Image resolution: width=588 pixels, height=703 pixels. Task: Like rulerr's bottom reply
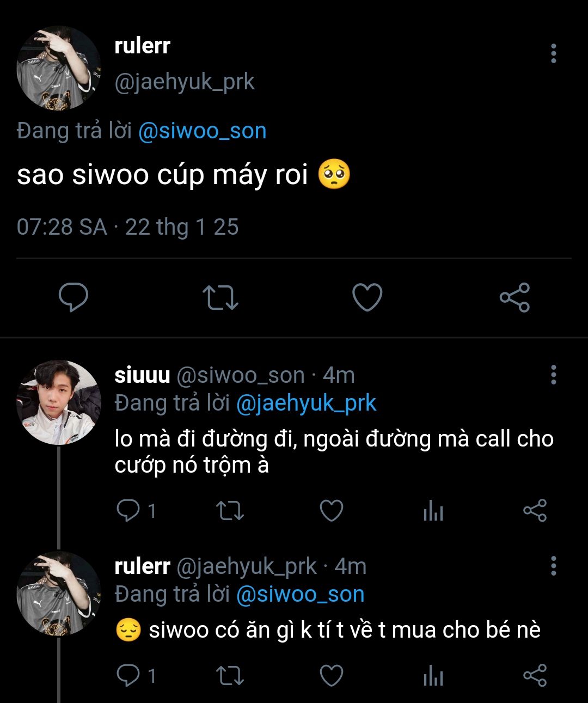331,676
